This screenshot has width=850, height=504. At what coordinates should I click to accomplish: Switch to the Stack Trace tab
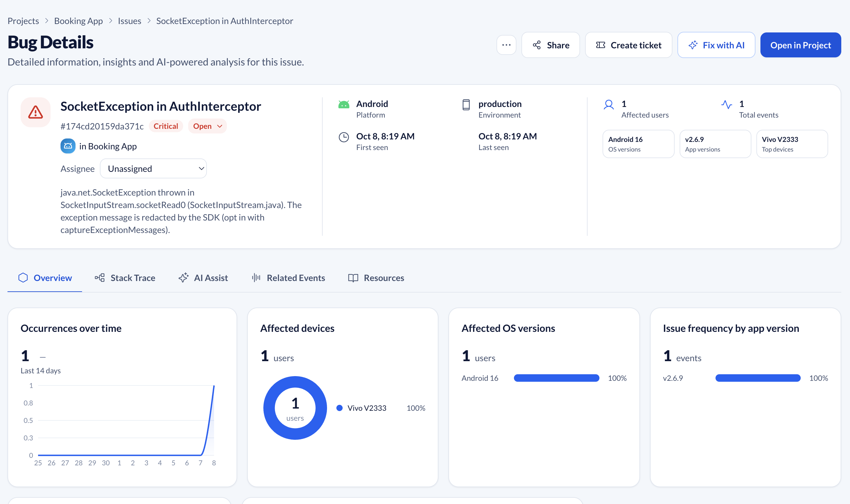click(125, 278)
